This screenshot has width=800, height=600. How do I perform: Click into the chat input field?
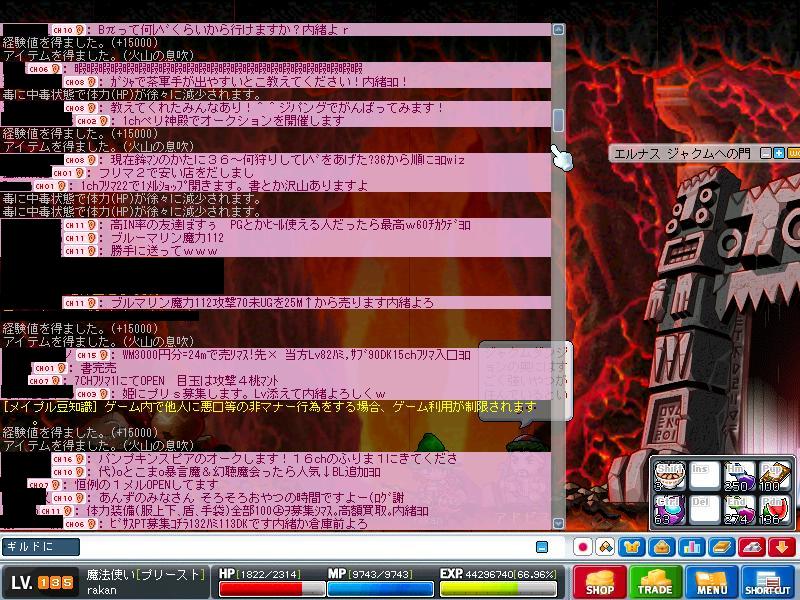pos(306,547)
